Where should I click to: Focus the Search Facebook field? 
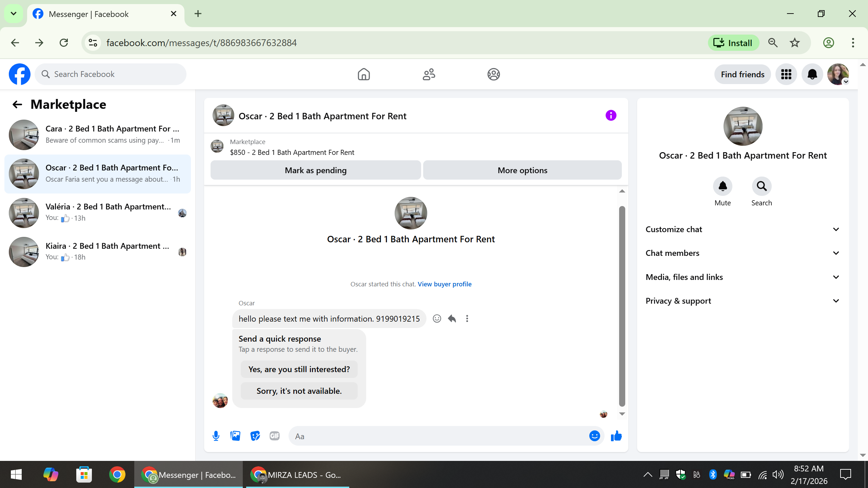(x=111, y=74)
